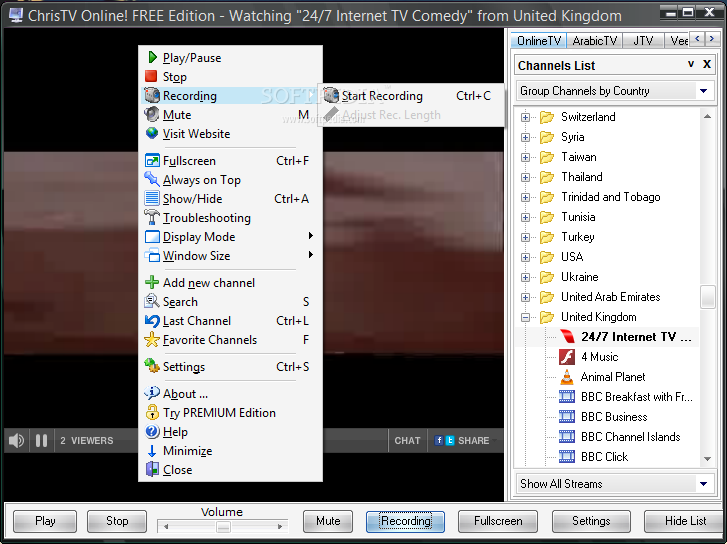Click the Minimize down-arrow icon in menu
The image size is (727, 544).
pyautogui.click(x=152, y=450)
